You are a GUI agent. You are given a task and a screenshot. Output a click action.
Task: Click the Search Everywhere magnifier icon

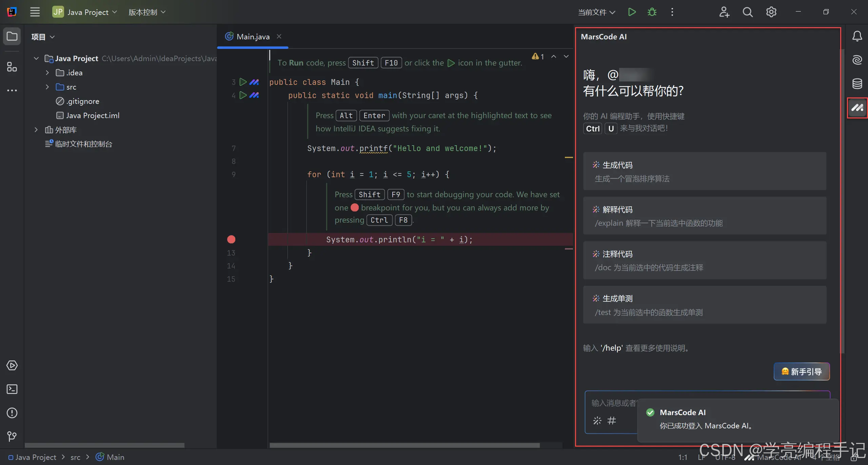tap(747, 12)
